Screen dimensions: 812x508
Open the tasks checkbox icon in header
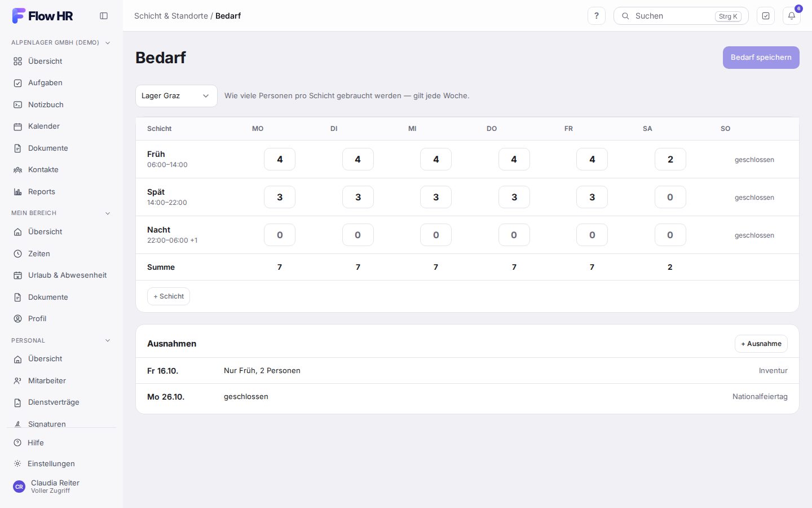766,16
